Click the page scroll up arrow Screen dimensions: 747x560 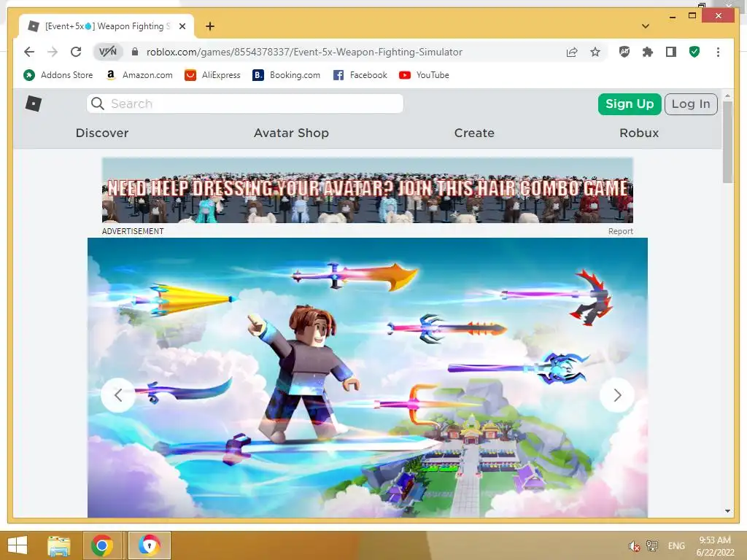[x=727, y=96]
